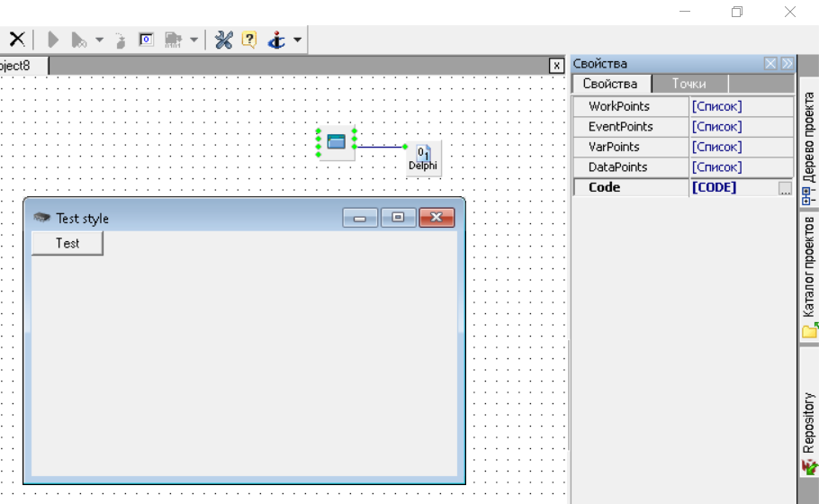
Task: Click the green connection point at Delphi element
Action: point(405,147)
